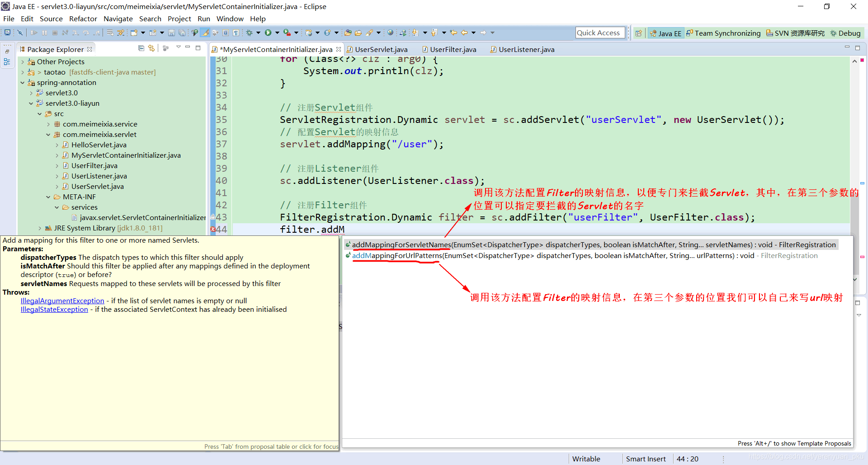Screen dimensions: 868x465
Task: Open the Refactor menu
Action: click(83, 19)
